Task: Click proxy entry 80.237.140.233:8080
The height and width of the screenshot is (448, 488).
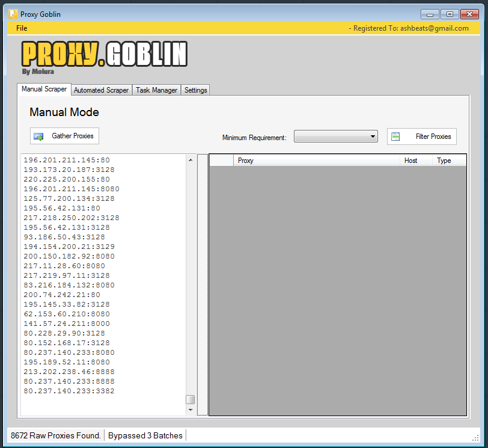Action: coord(69,353)
